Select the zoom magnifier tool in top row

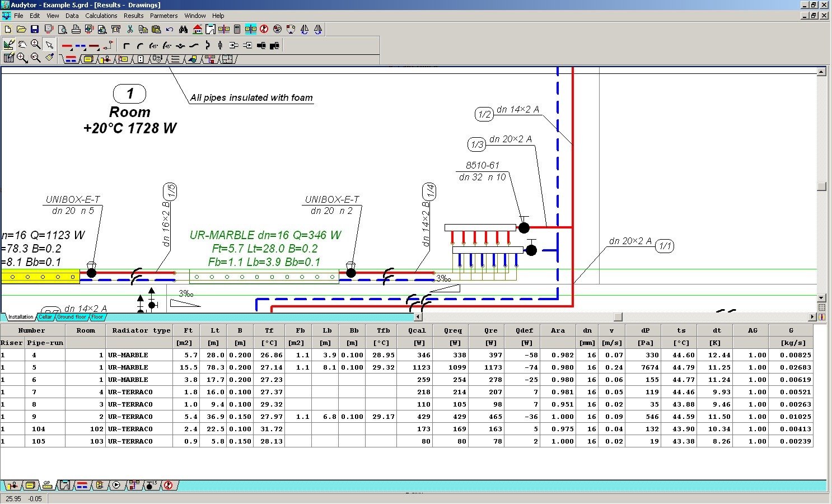point(36,45)
